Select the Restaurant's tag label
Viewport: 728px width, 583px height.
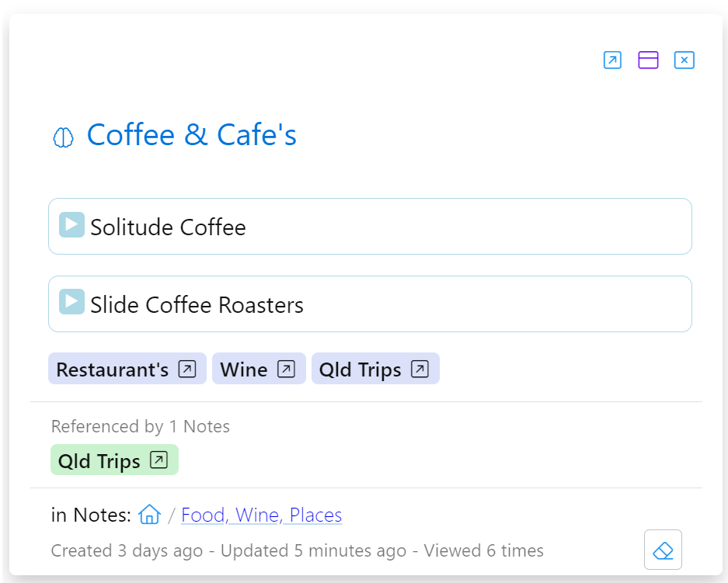113,370
